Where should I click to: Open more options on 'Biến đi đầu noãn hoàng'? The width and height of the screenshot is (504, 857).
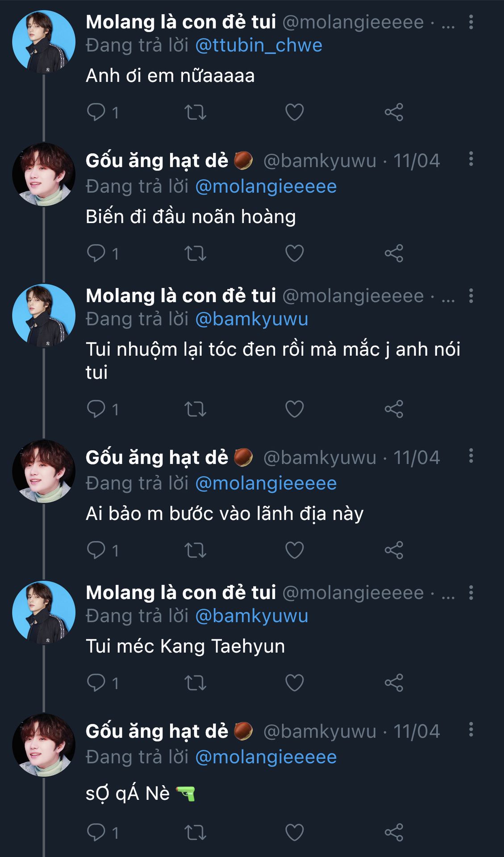tap(471, 159)
